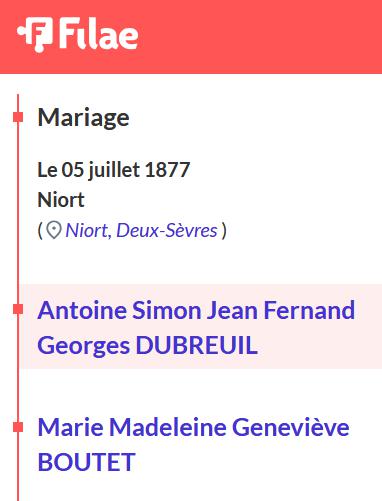The image size is (382, 501).
Task: Click the date Le 05 juillet 1877
Action: [x=114, y=169]
